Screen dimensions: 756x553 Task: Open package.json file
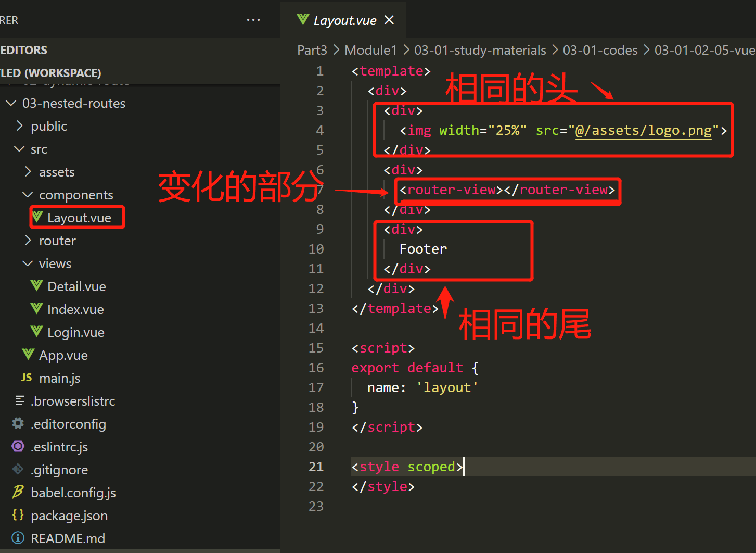click(x=69, y=516)
